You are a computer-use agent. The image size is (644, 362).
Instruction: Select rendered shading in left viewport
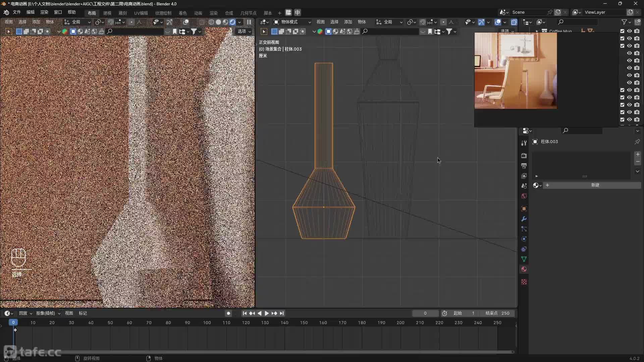[232, 22]
